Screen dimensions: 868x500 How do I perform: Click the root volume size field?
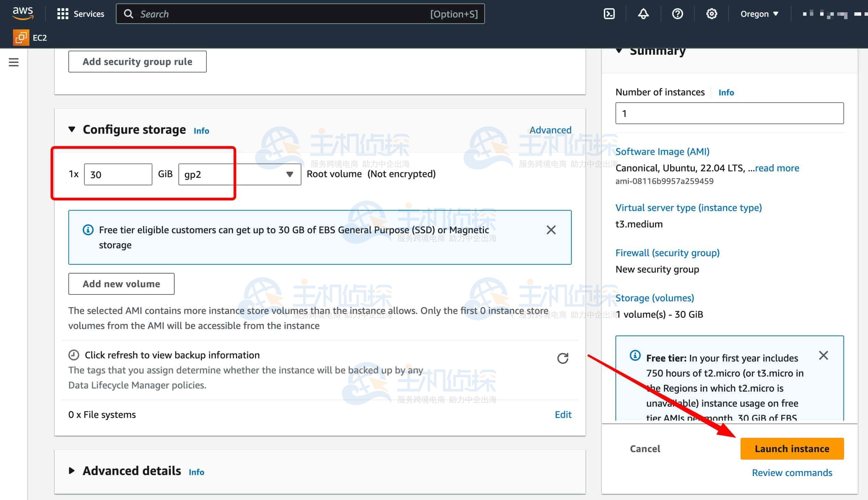(118, 174)
